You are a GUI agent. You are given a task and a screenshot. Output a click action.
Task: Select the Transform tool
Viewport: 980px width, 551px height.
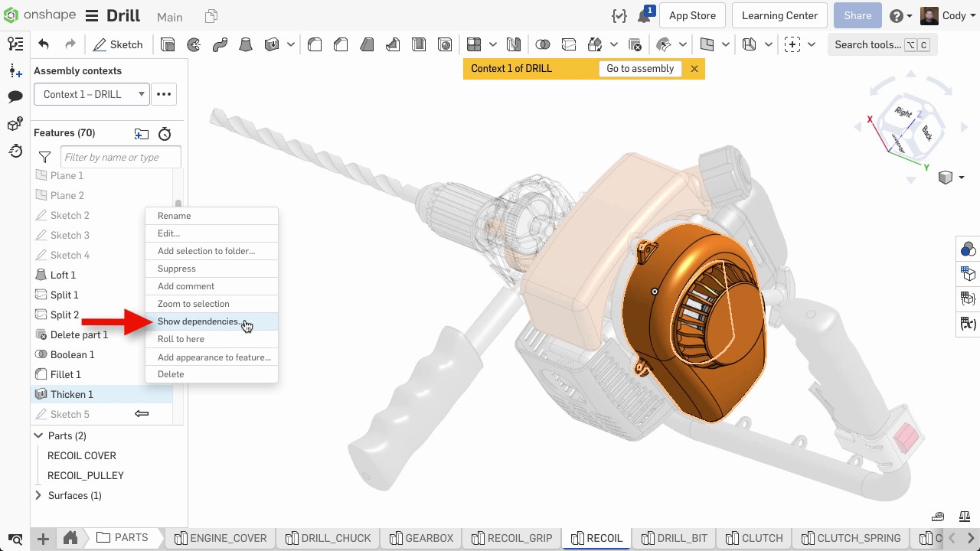(595, 44)
